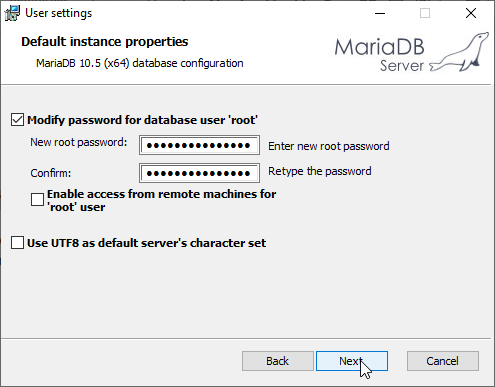This screenshot has width=495, height=387.
Task: Tick the Use UTF8 character set checkbox
Action: pyautogui.click(x=17, y=243)
